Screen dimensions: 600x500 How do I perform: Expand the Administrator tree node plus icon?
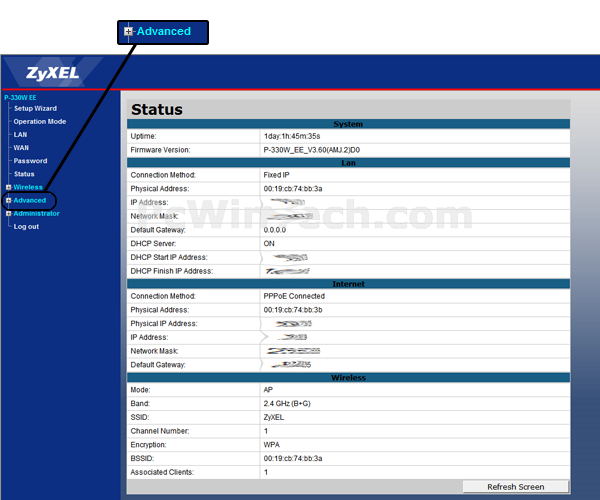pos(8,213)
